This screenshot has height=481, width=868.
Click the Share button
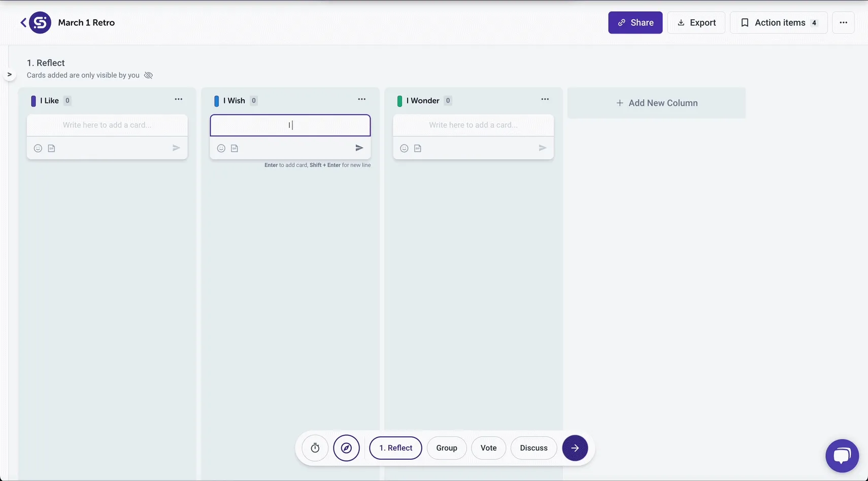coord(635,22)
